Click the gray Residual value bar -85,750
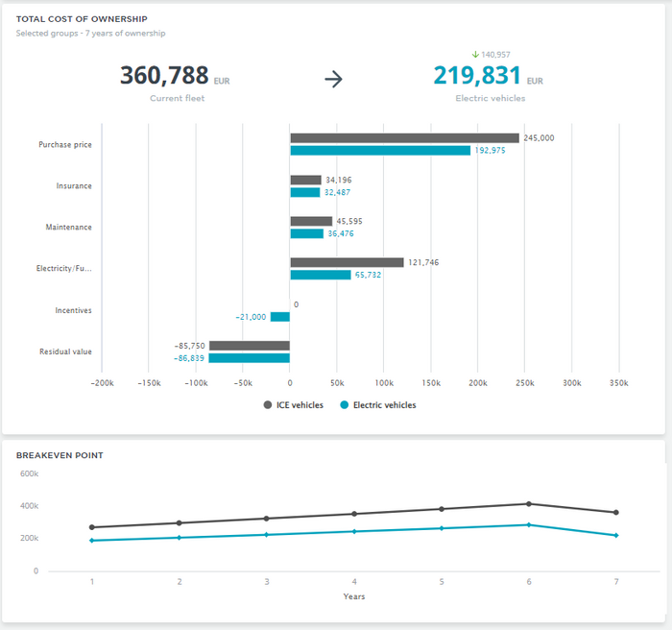 (250, 346)
